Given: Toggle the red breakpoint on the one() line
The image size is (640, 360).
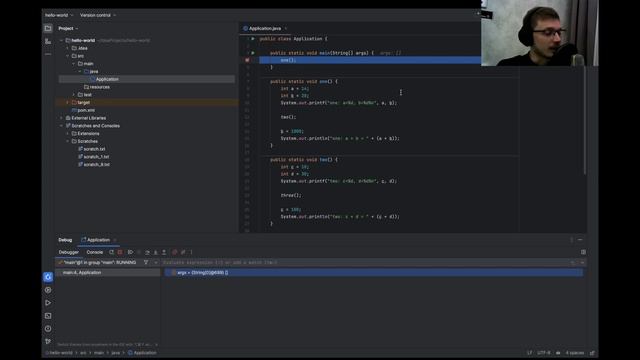Looking at the screenshot, I should click(x=247, y=60).
